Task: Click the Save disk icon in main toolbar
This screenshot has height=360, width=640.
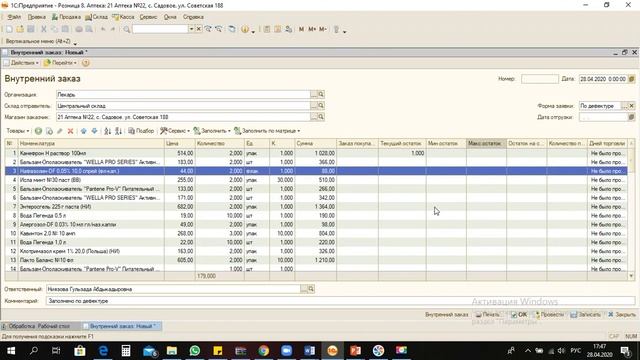Action: coord(31,29)
